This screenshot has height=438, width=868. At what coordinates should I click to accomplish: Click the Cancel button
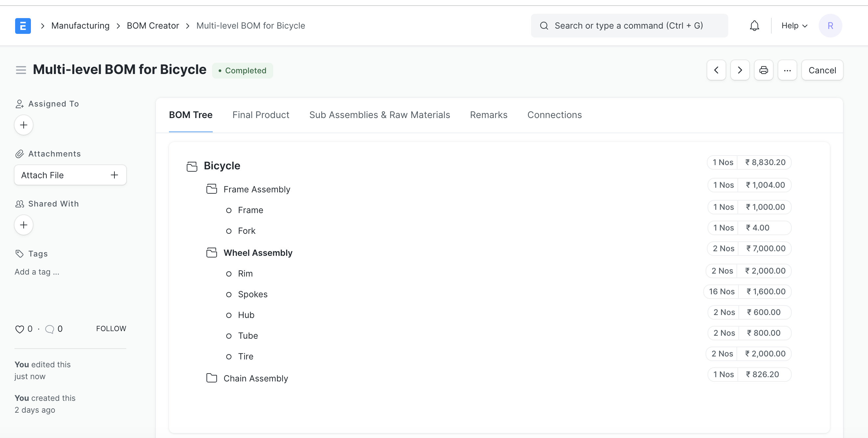tap(822, 70)
